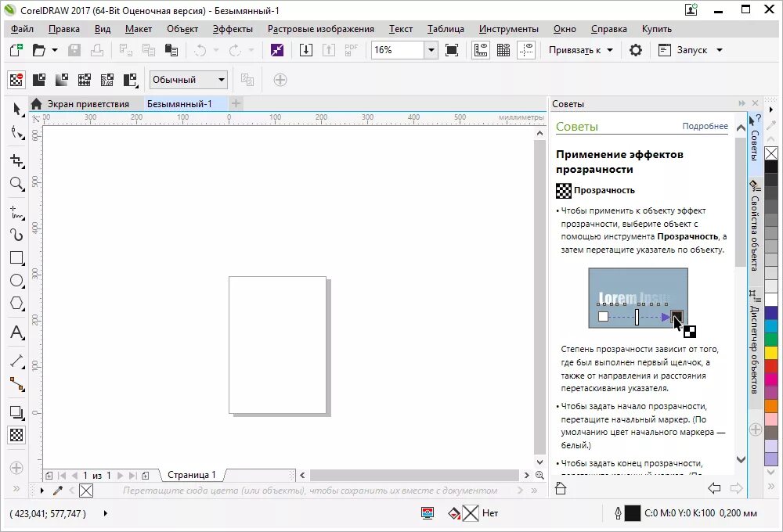Screen dimensions: 783x532
Task: Select the Freehand drawing tool
Action: 17,213
